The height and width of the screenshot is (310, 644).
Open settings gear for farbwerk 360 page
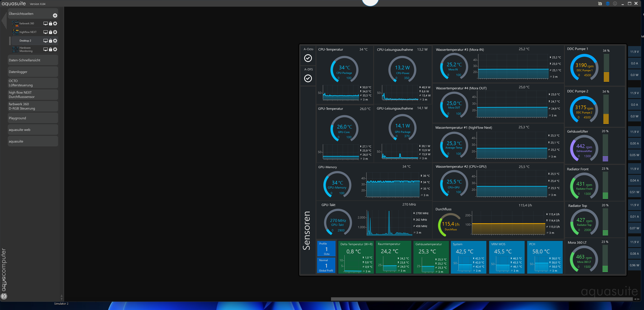point(55,23)
